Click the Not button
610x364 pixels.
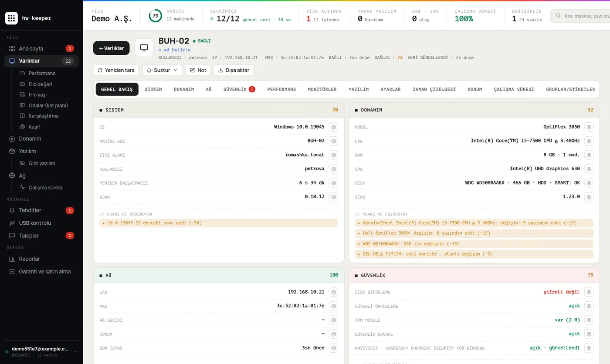[x=198, y=70]
